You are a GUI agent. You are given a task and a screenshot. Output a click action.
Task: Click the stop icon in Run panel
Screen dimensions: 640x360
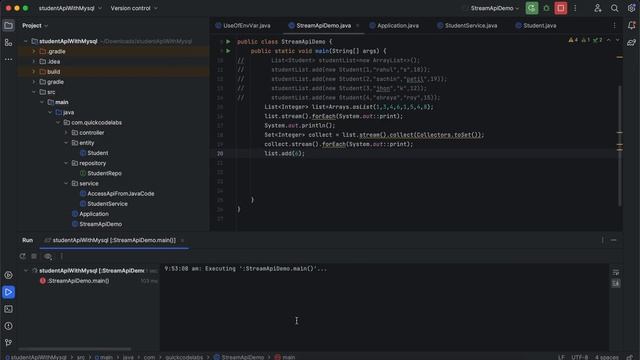tap(34, 256)
